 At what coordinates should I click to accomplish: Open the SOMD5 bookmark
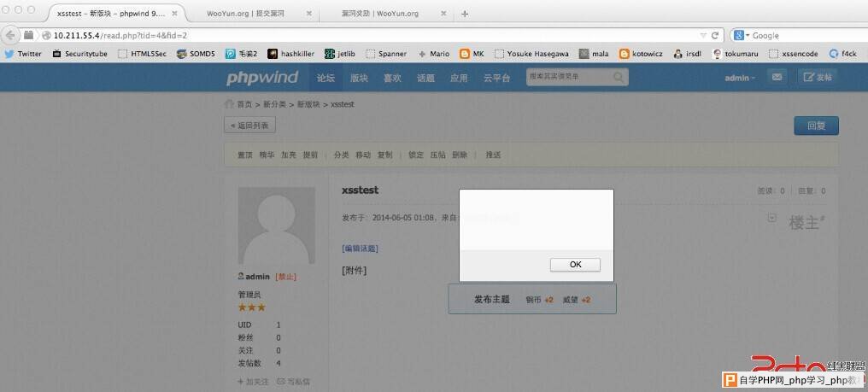(196, 54)
